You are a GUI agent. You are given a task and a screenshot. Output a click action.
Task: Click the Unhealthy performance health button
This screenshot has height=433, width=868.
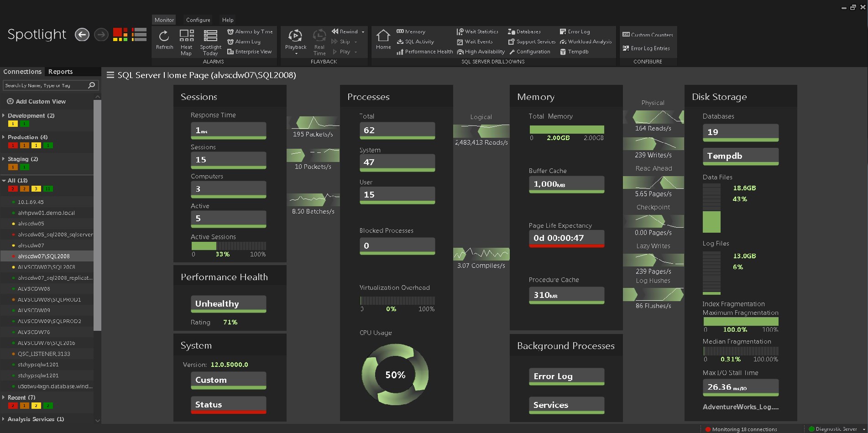(x=228, y=304)
